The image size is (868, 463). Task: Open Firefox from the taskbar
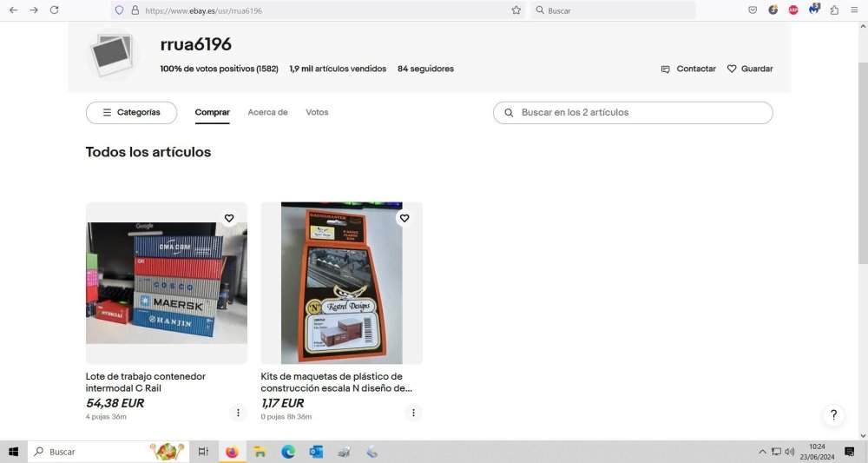pyautogui.click(x=232, y=452)
